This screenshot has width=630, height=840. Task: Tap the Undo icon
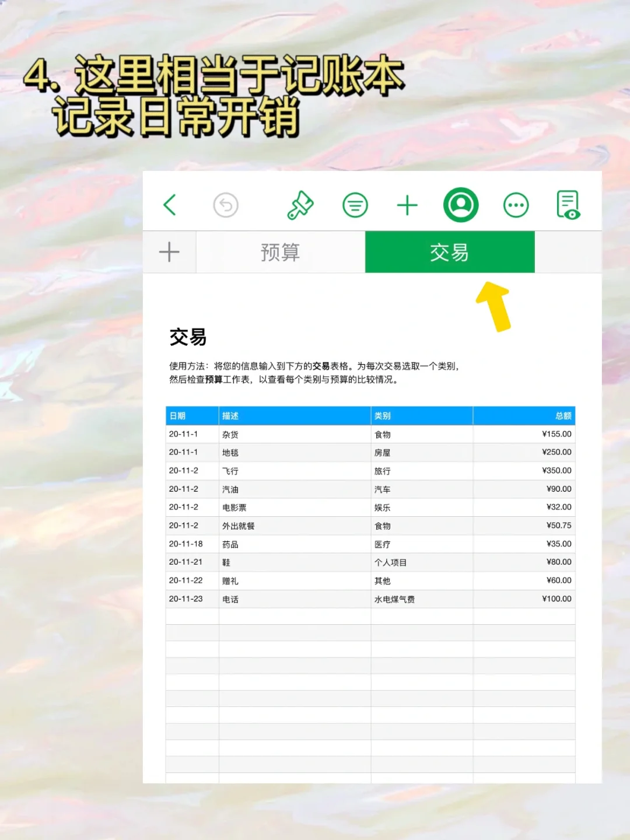pyautogui.click(x=225, y=205)
